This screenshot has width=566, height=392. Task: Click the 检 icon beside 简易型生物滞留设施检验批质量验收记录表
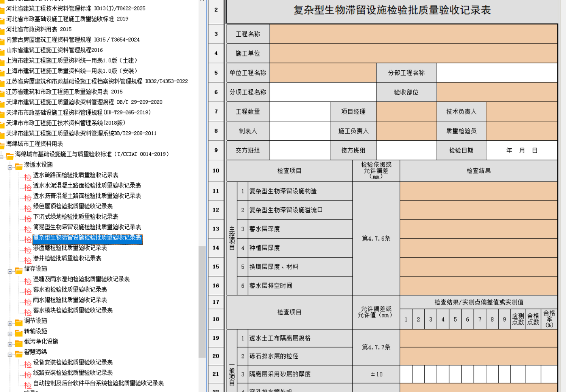point(28,229)
